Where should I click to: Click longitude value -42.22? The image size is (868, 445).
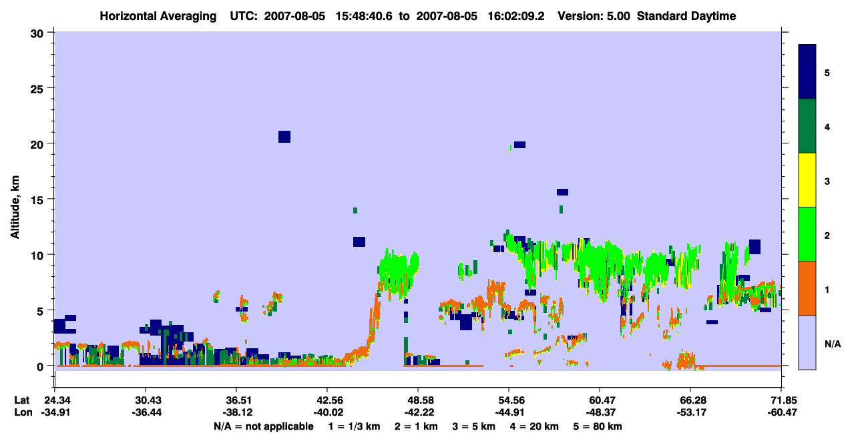418,413
